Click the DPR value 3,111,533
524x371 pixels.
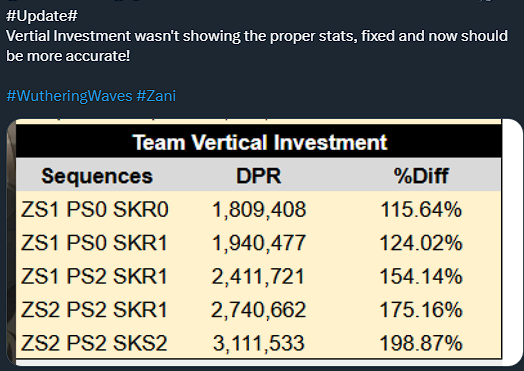coord(259,344)
